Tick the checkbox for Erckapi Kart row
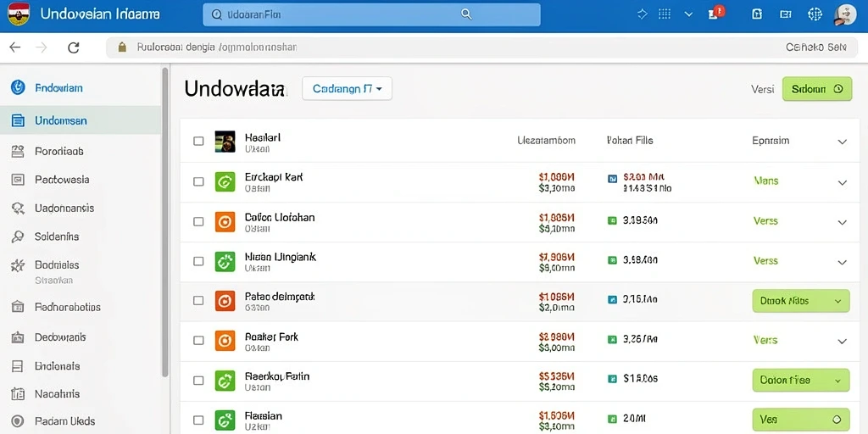Viewport: 868px width, 434px height. click(x=198, y=181)
